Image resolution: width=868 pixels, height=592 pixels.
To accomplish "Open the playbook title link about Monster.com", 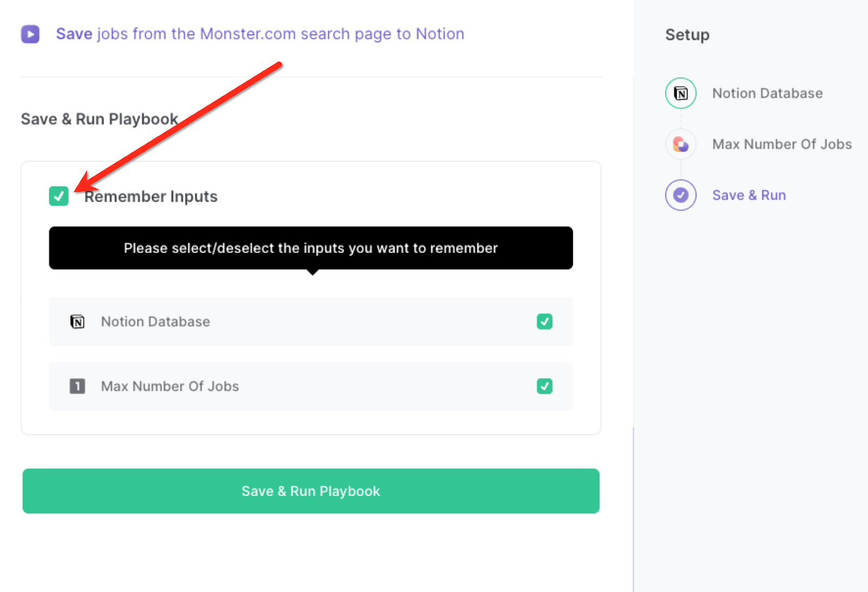I will coord(260,34).
